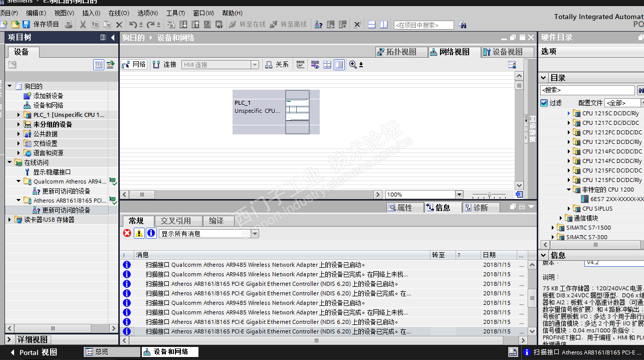Screen dimensions: 644x360
Task: Expand the 语言和资源 node
Action: click(19, 153)
